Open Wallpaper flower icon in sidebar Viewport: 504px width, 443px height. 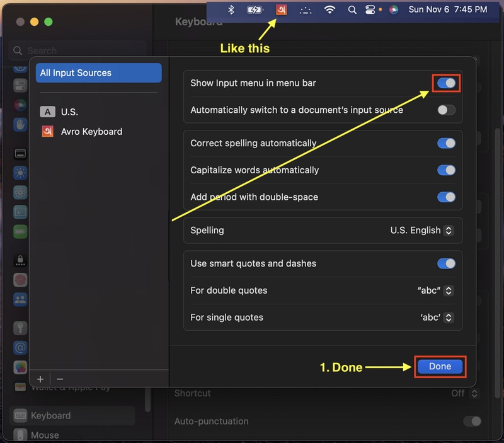pos(20,193)
